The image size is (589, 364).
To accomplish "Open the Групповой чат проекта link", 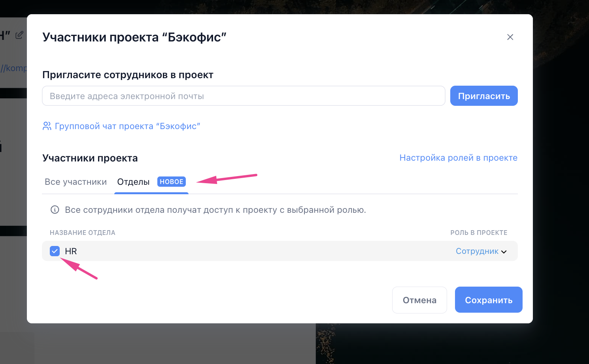I will click(127, 126).
